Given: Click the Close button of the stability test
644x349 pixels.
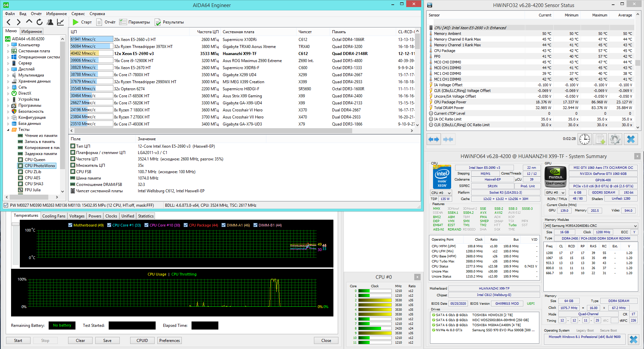Looking at the screenshot, I should [326, 341].
